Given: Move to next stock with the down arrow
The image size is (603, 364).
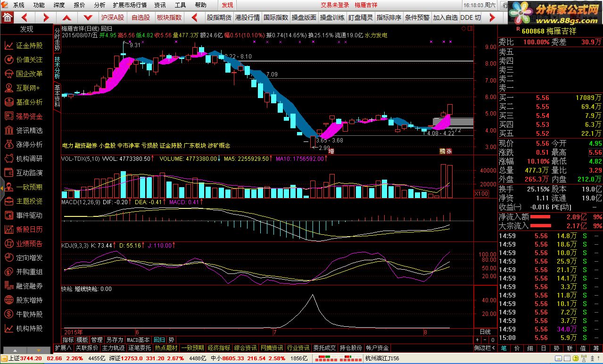Looking at the screenshot, I should (x=89, y=17).
